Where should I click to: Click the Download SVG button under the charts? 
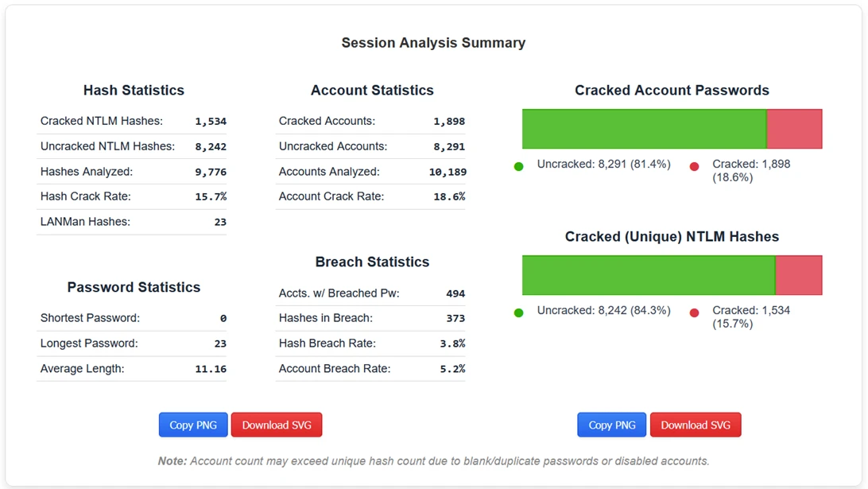tap(696, 425)
